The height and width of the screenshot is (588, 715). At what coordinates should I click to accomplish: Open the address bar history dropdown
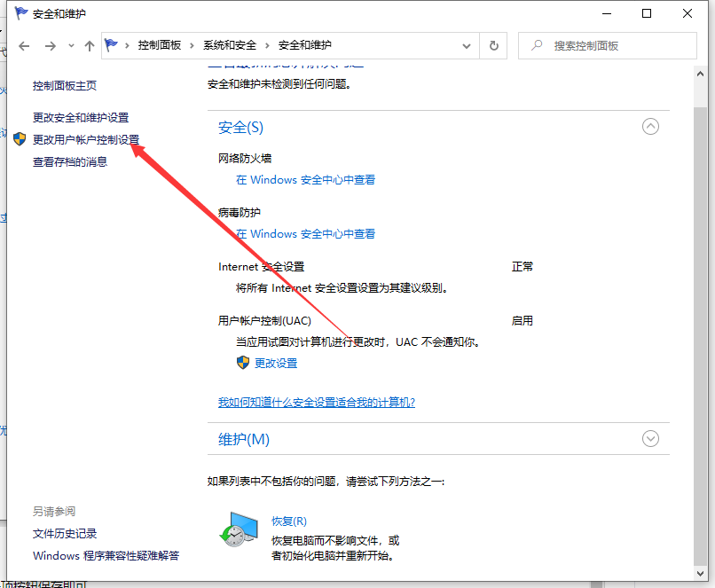point(467,45)
